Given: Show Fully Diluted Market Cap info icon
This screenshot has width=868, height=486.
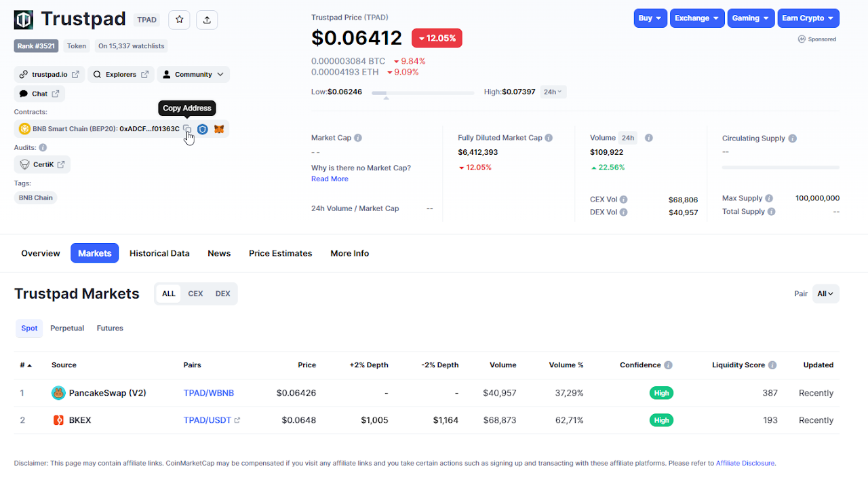Looking at the screenshot, I should (549, 138).
